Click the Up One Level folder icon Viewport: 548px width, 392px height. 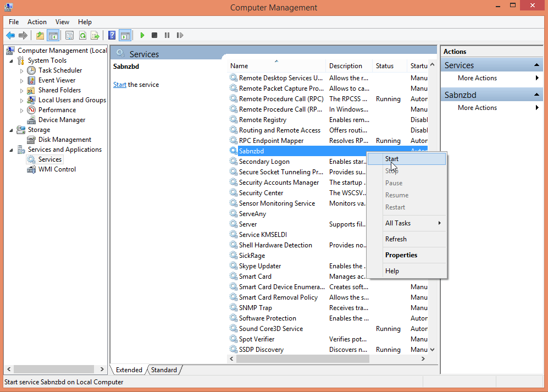(40, 35)
